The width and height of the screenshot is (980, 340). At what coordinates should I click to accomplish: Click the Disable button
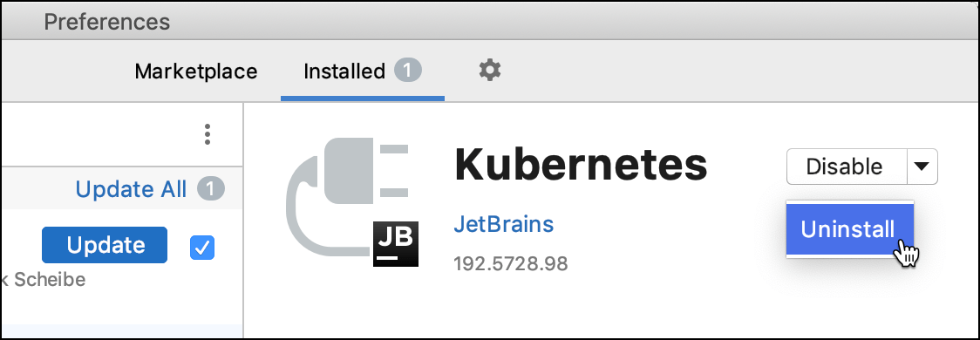coord(847,167)
